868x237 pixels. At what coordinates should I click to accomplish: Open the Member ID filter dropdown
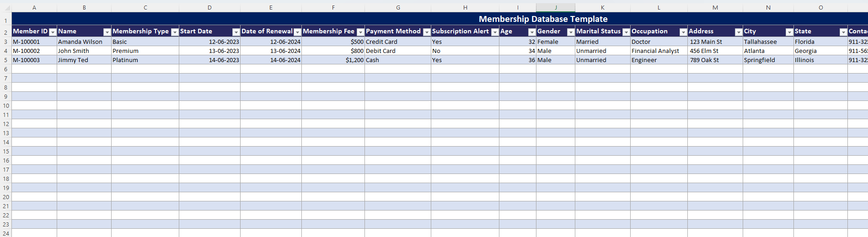point(53,32)
